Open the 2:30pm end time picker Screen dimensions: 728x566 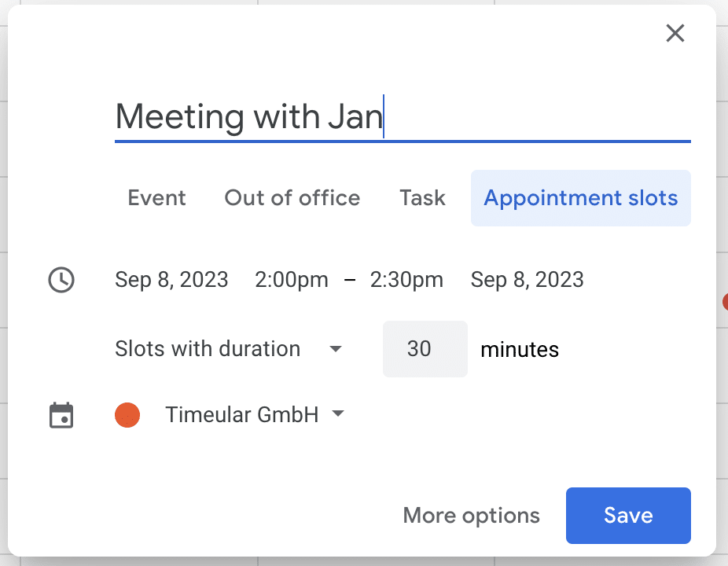pos(406,280)
